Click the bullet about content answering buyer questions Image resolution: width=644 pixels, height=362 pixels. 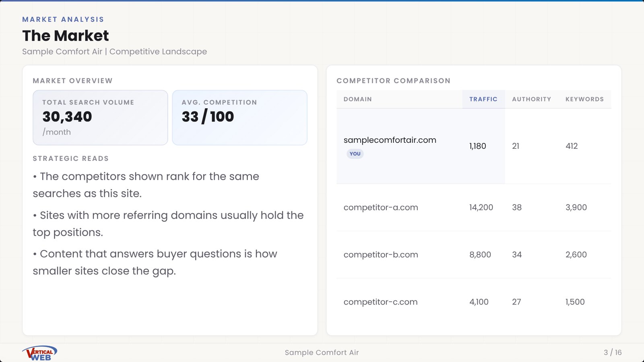click(155, 262)
